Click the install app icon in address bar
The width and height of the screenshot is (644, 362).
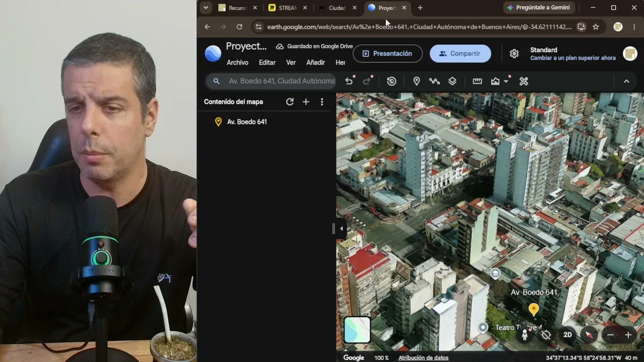[581, 27]
